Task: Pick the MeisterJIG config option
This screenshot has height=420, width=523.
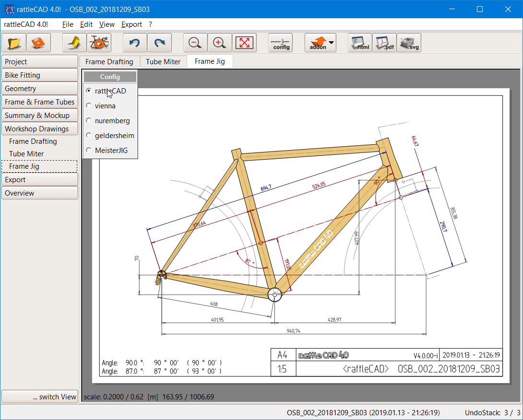Action: point(107,151)
